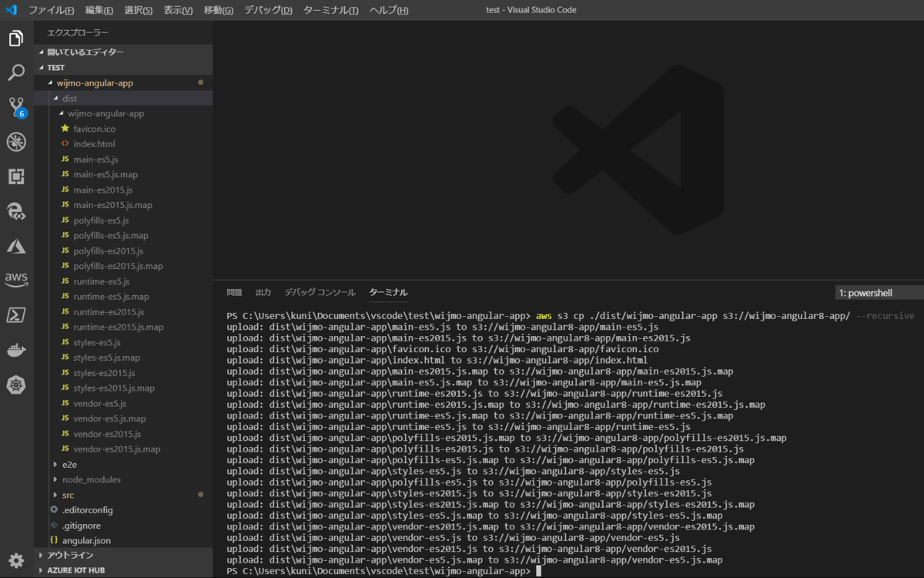
Task: Switch to the 問題 panel tab
Action: point(234,293)
